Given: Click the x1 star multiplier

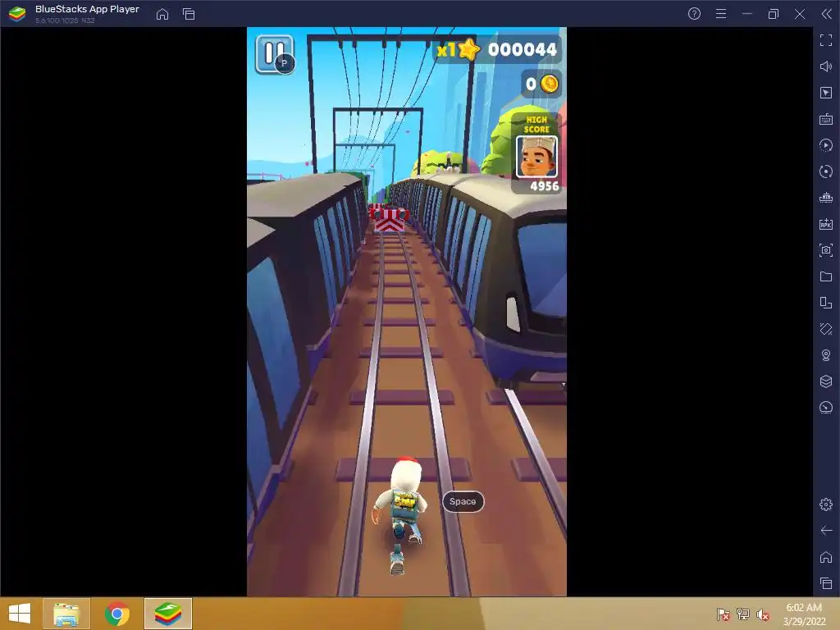Looking at the screenshot, I should click(x=458, y=50).
